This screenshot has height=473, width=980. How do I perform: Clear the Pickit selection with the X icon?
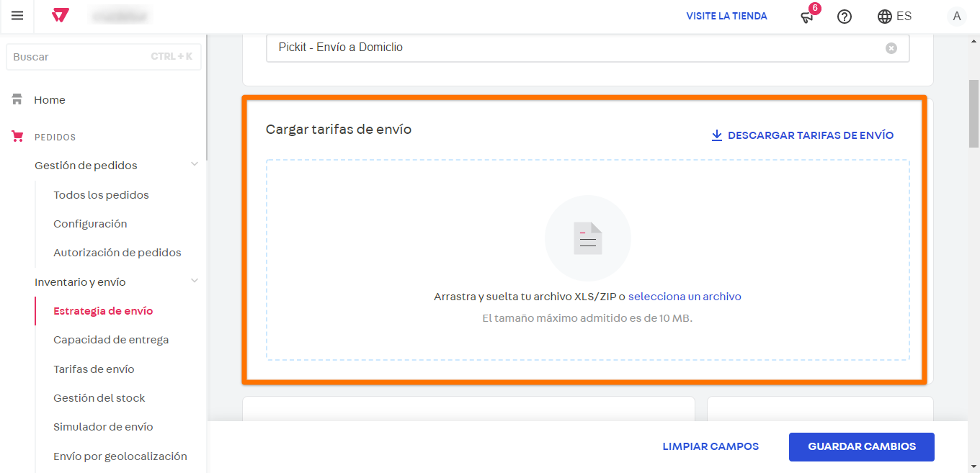pyautogui.click(x=891, y=48)
